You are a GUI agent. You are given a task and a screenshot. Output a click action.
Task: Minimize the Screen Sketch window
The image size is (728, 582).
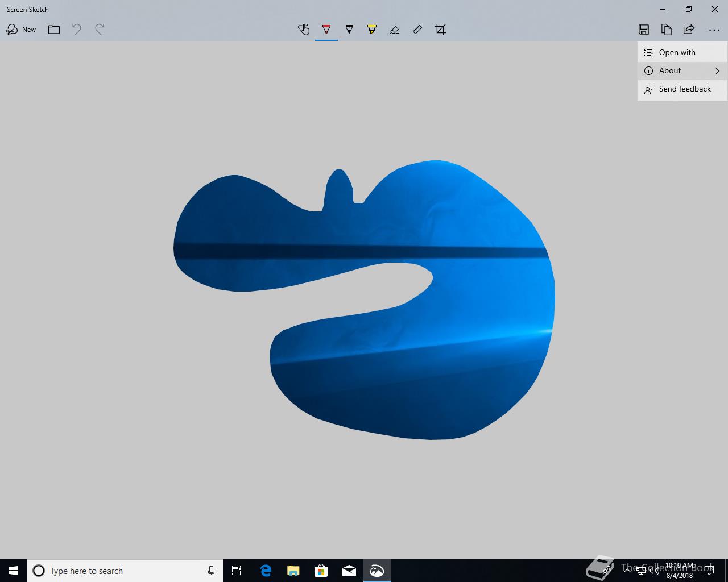663,9
